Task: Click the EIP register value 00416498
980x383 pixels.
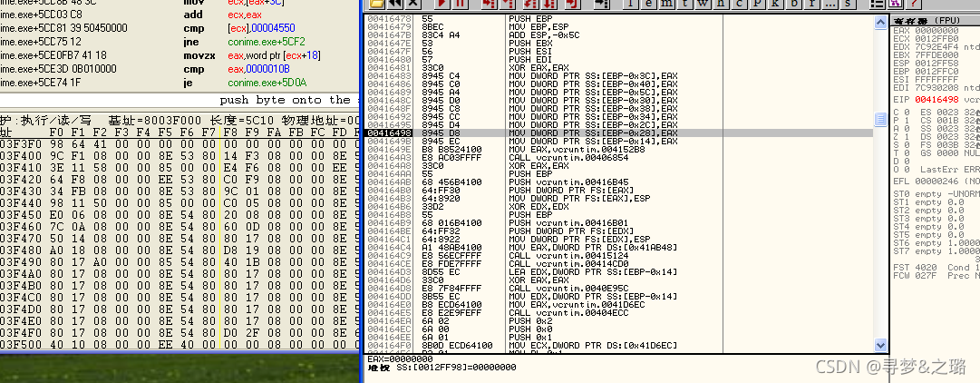Action: [936, 100]
